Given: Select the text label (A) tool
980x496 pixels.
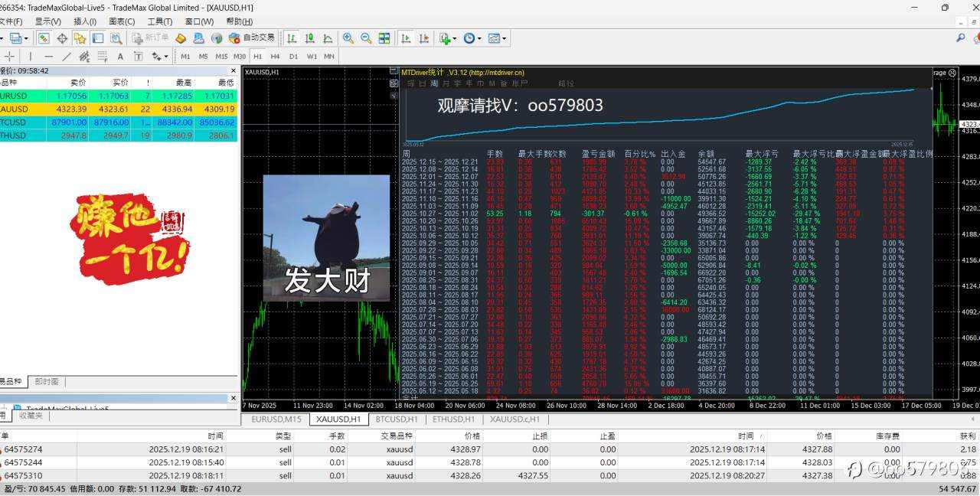Looking at the screenshot, I should click(x=119, y=57).
